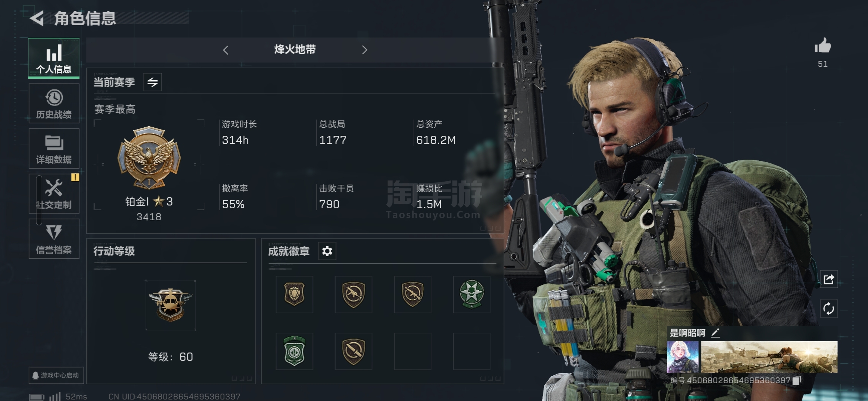Image resolution: width=868 pixels, height=401 pixels.
Task: Refresh the character model with rotate icon
Action: 829,309
